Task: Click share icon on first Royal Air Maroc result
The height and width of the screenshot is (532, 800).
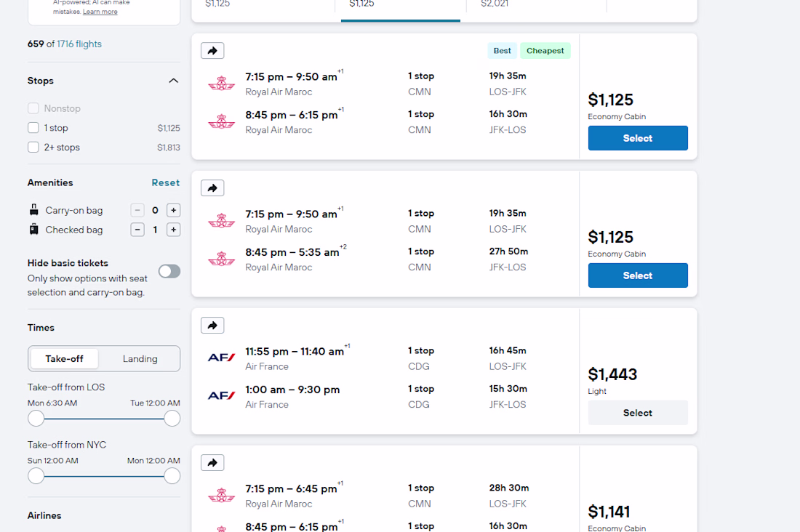Action: tap(212, 50)
